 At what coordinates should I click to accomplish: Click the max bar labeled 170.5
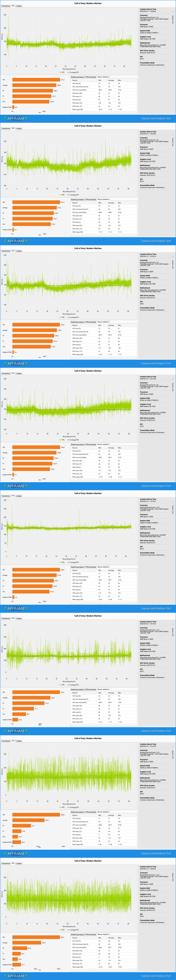(x=36, y=692)
